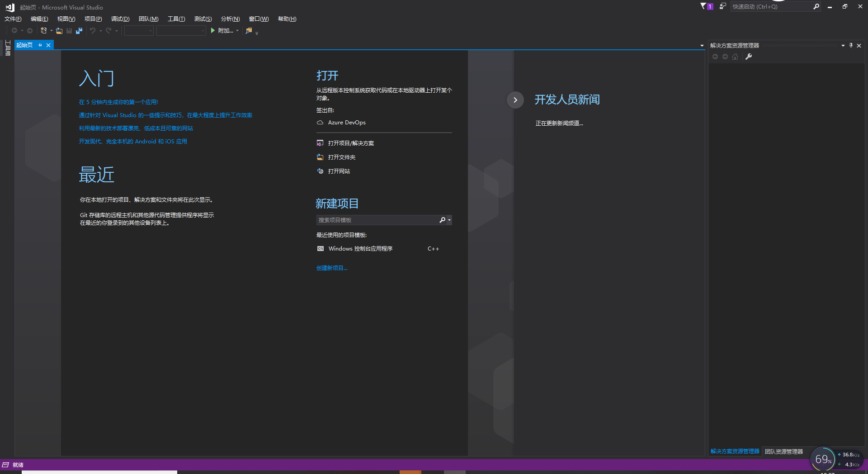Close the Solution Explorer panel
This screenshot has height=474, width=868.
[859, 45]
